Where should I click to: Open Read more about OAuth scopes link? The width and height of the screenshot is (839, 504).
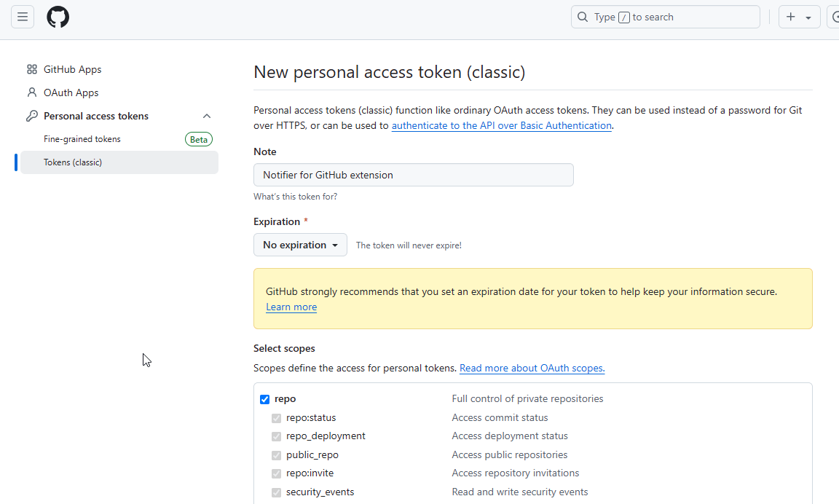pos(532,368)
